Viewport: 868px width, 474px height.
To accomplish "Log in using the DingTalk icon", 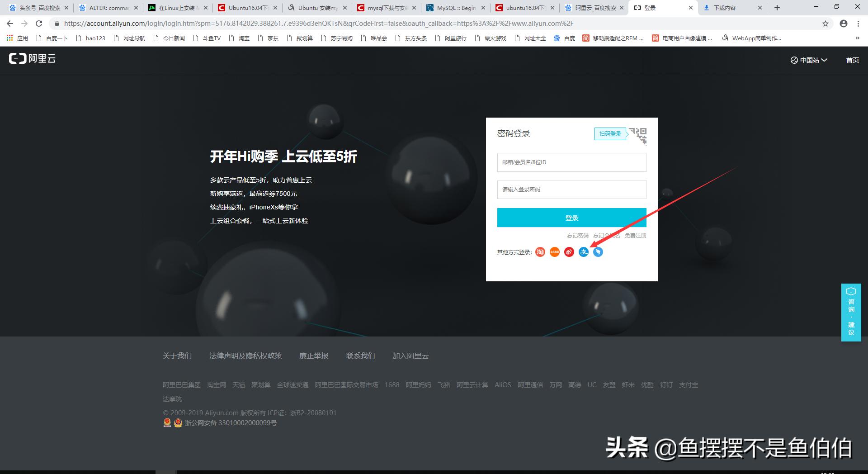I will [x=598, y=252].
